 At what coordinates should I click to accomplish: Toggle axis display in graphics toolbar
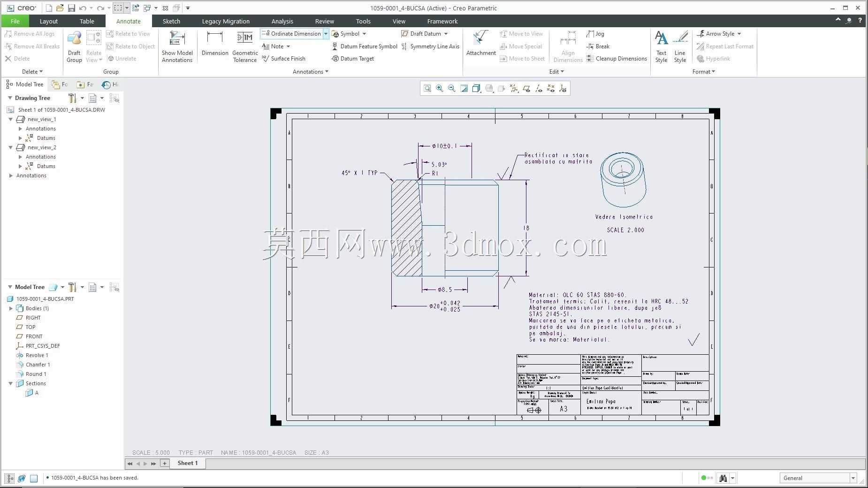pyautogui.click(x=539, y=88)
